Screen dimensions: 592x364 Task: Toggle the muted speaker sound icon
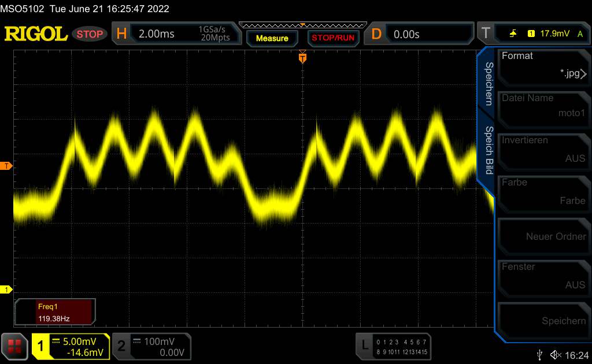click(x=556, y=355)
